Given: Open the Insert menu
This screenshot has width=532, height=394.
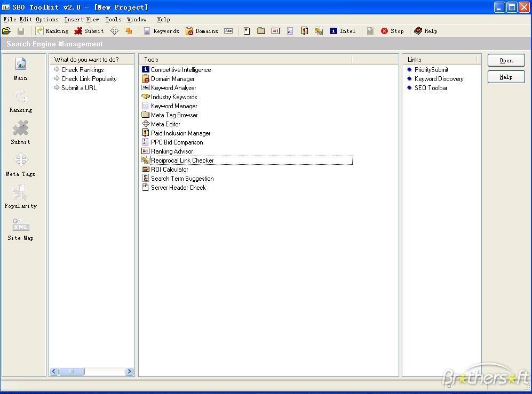Looking at the screenshot, I should tap(74, 20).
